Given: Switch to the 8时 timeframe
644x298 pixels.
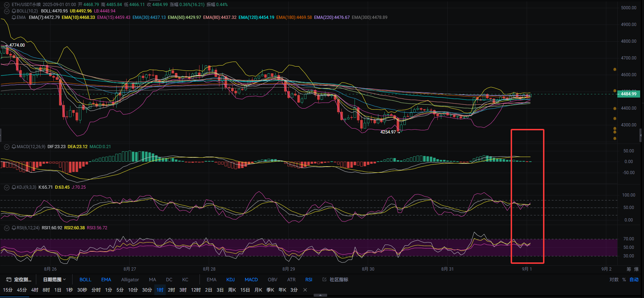Looking at the screenshot, I should [46, 290].
